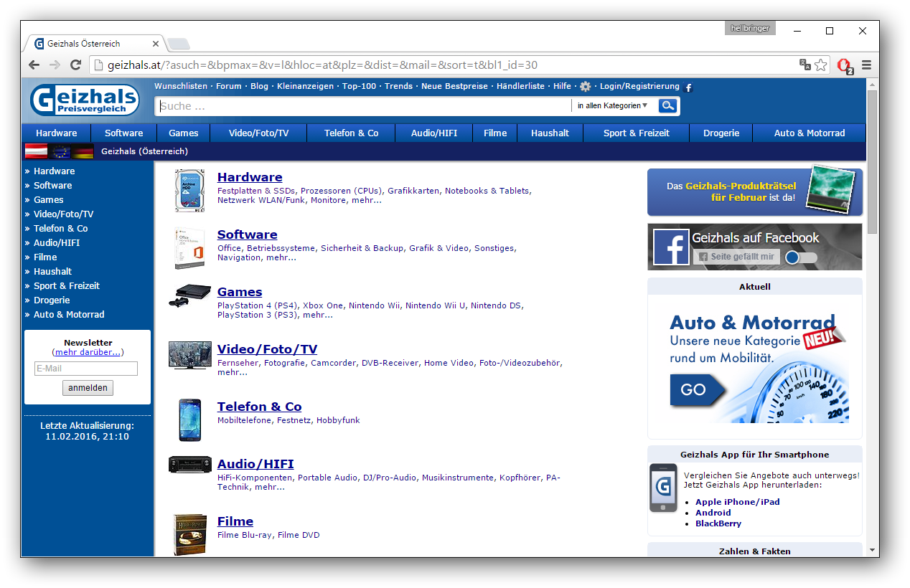Open Auto & Motorrad in the top navigation bar
The image size is (910, 588).
(x=810, y=133)
